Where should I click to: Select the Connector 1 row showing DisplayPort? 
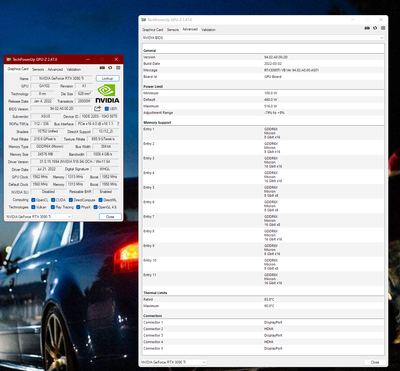point(263,322)
